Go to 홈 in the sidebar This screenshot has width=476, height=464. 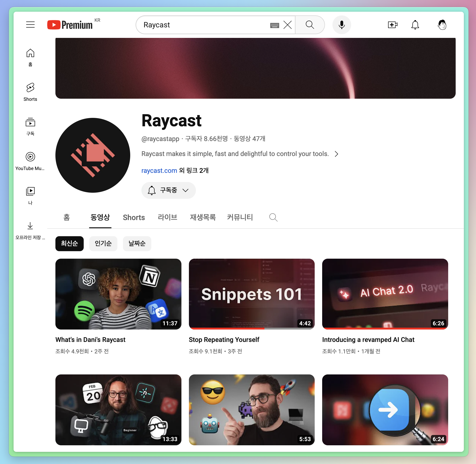[x=30, y=58]
